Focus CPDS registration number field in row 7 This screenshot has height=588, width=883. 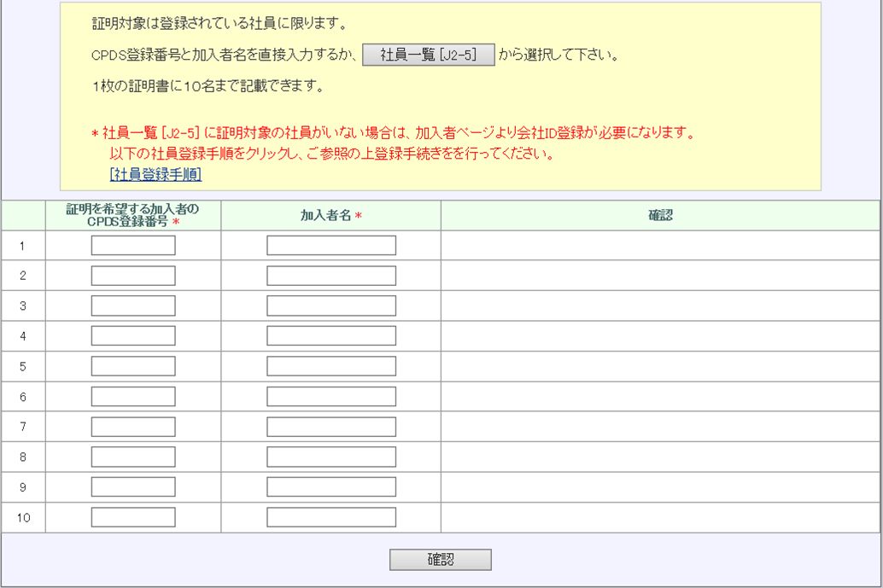133,427
